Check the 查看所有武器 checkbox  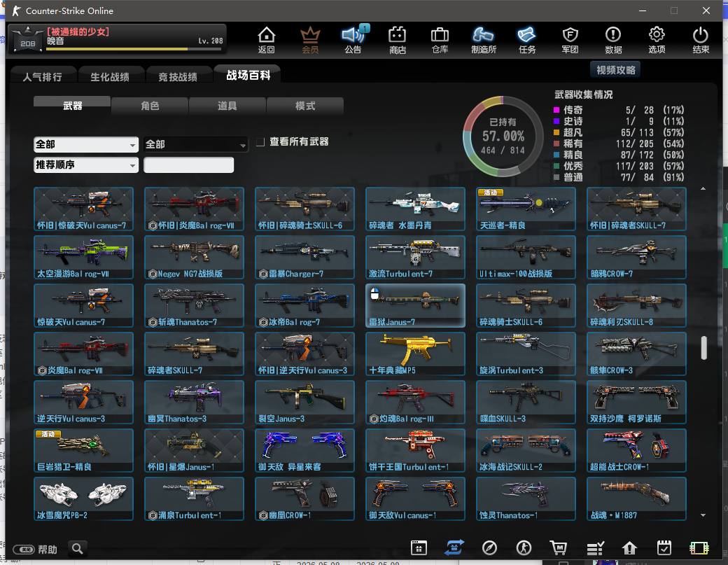pos(260,141)
